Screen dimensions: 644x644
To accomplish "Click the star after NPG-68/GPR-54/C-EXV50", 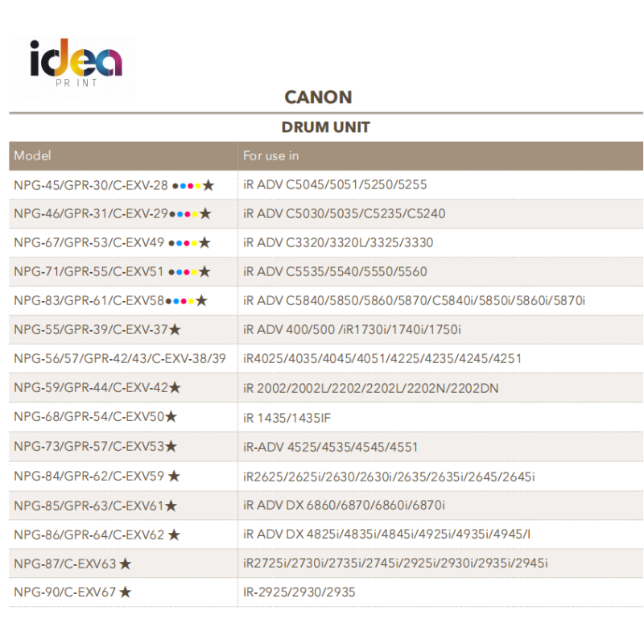I will tap(171, 417).
